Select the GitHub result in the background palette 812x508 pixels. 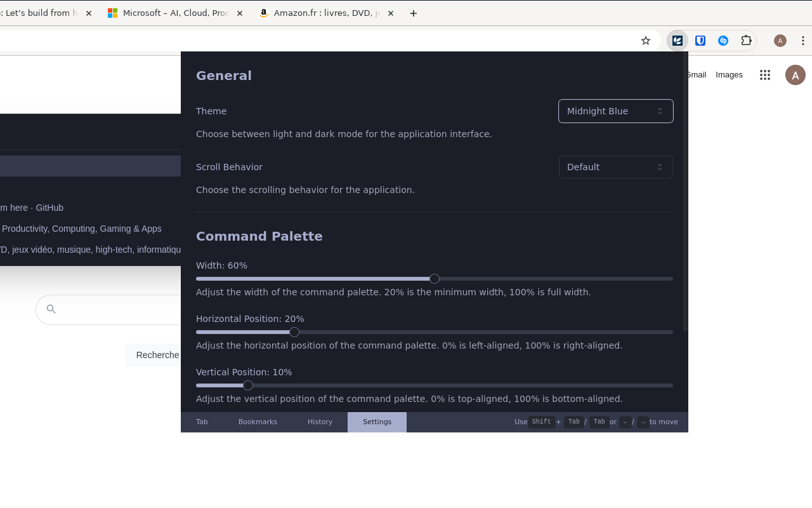click(90, 208)
